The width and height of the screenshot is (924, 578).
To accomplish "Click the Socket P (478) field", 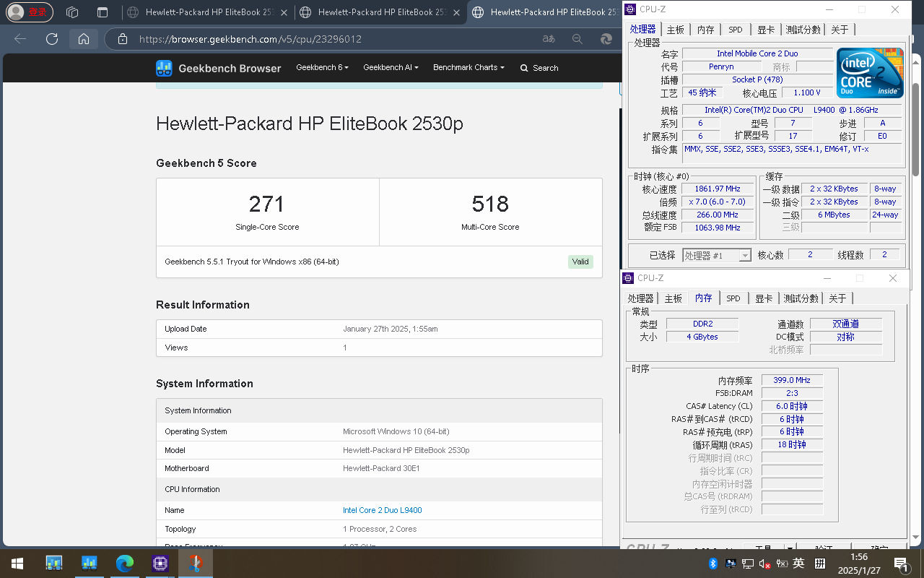I will [x=757, y=79].
